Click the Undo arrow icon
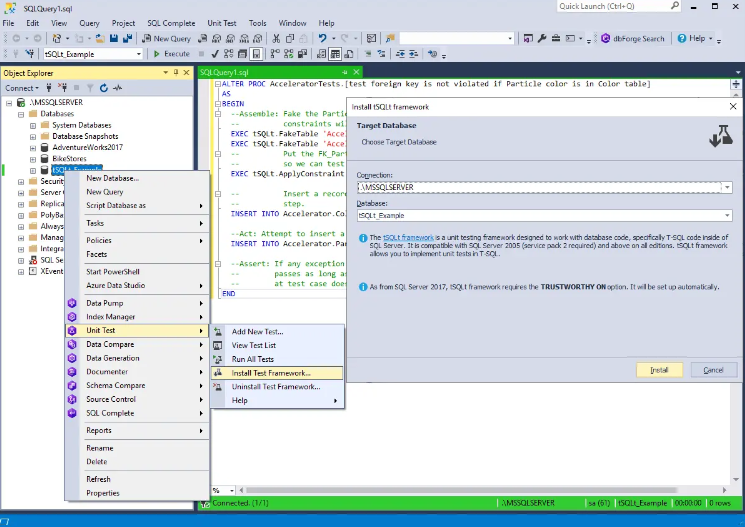745x527 pixels. pos(323,38)
